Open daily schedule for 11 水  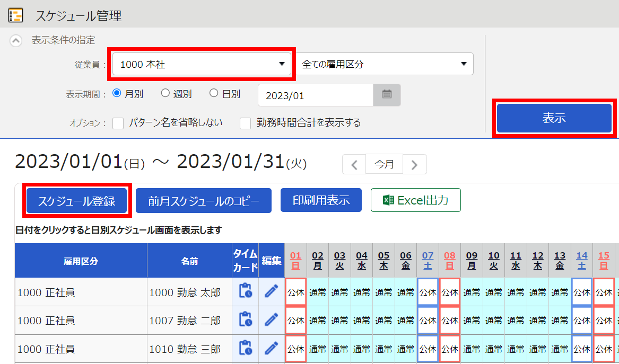[516, 261]
